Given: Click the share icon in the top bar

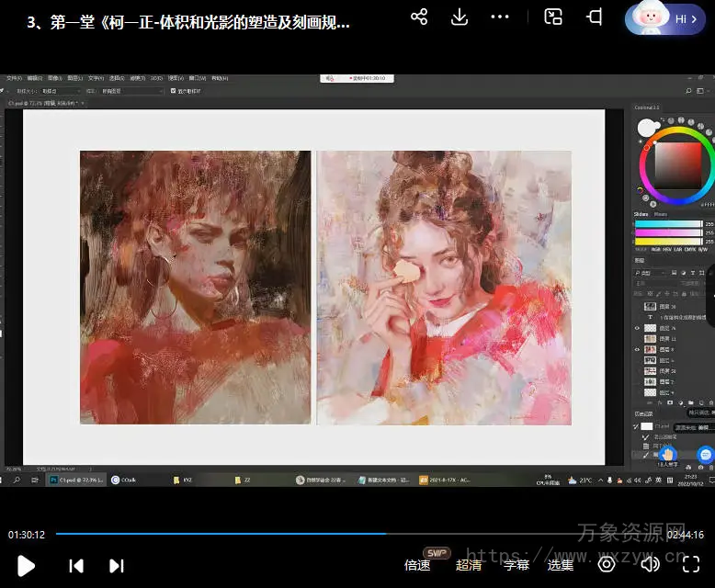Looking at the screenshot, I should tap(419, 17).
